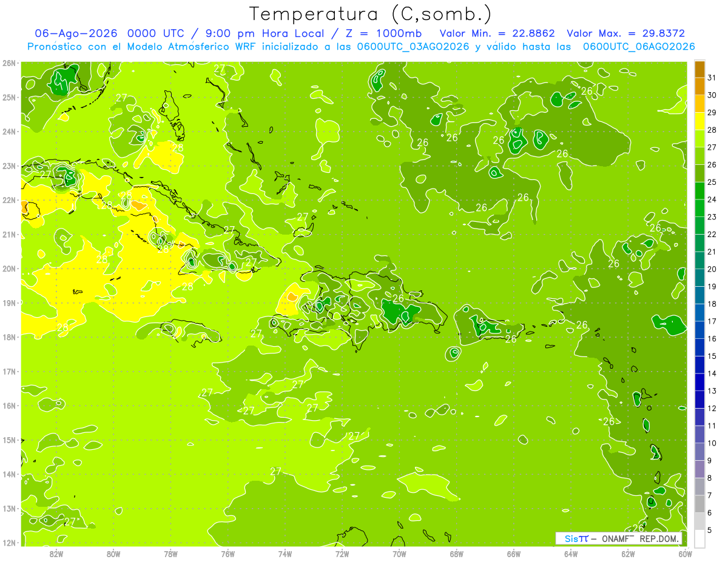
Task: Click legend value 10 on the color scale
Action: coord(712,443)
